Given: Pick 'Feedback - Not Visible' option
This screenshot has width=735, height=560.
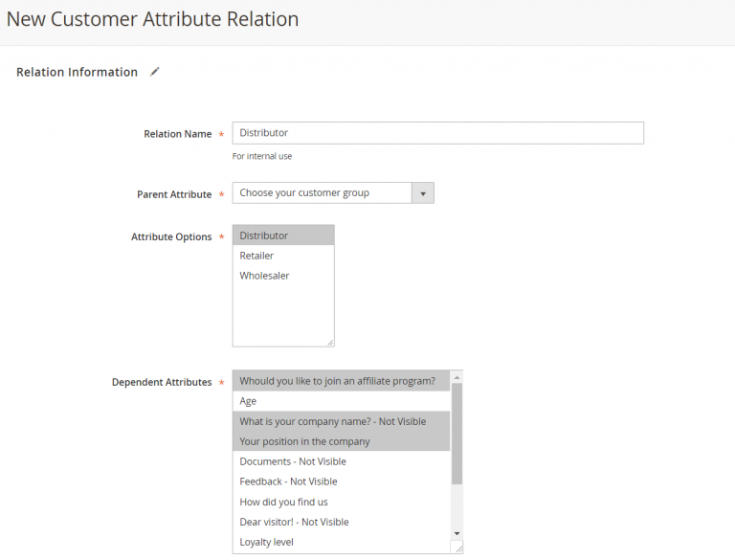Looking at the screenshot, I should 340,482.
